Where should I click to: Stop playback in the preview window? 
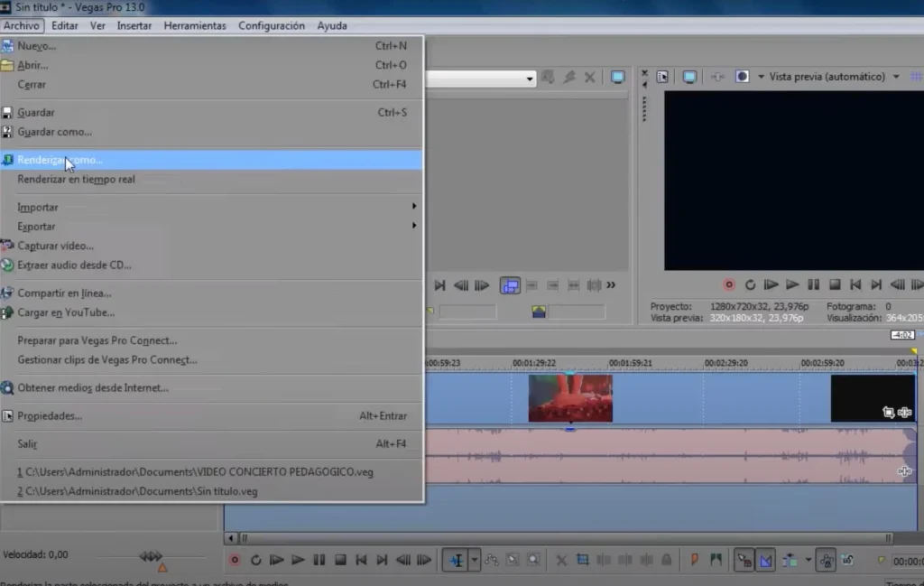click(x=835, y=284)
